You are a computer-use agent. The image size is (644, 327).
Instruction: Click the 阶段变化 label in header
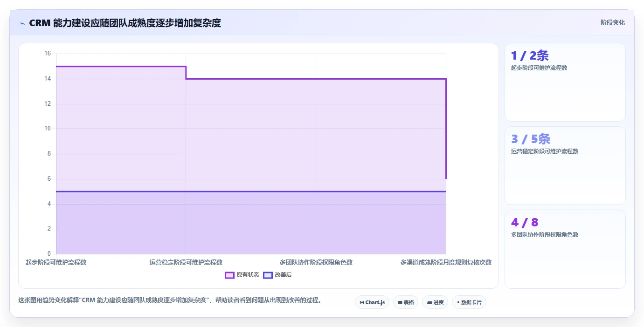[613, 22]
